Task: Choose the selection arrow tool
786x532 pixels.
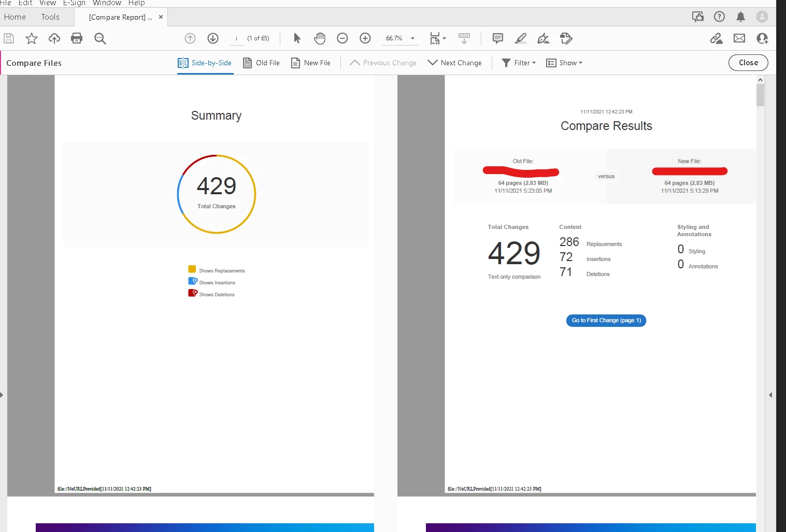Action: coord(297,38)
